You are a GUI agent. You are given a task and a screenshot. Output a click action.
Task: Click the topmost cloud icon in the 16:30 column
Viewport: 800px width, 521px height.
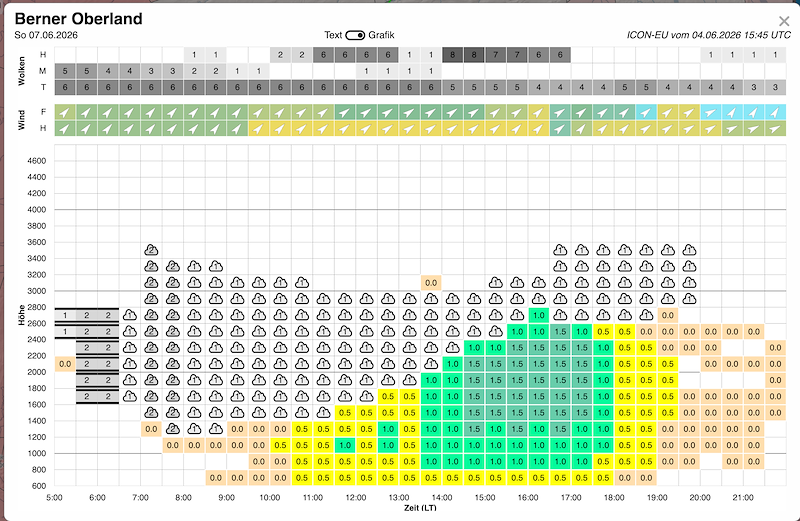[x=560, y=250]
